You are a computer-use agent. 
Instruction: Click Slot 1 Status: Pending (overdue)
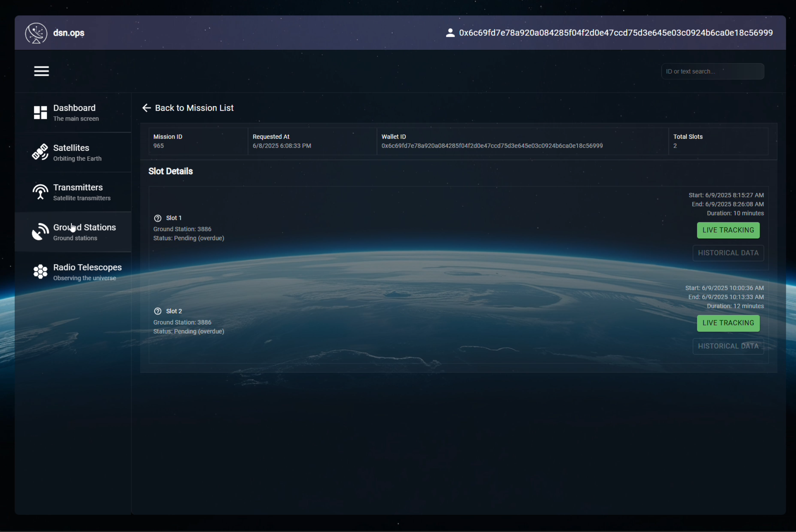pos(189,238)
